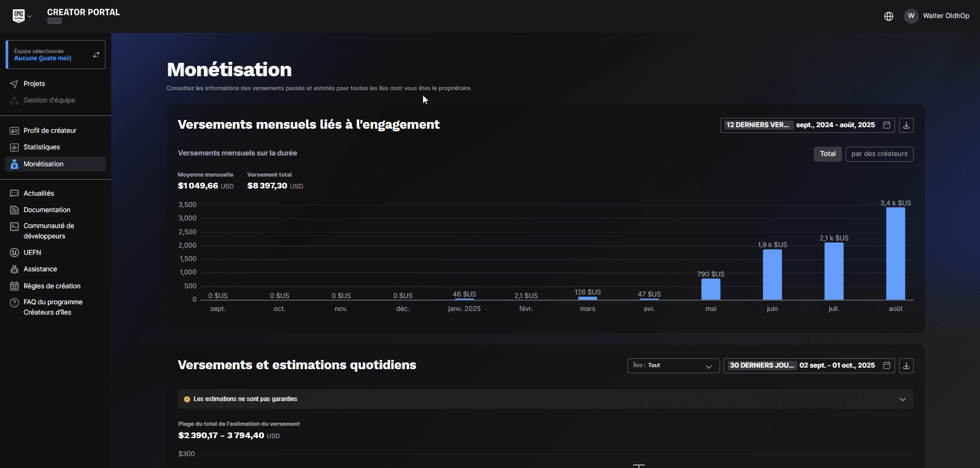Image resolution: width=980 pixels, height=468 pixels.
Task: Click the Règles de création icon
Action: (14, 286)
